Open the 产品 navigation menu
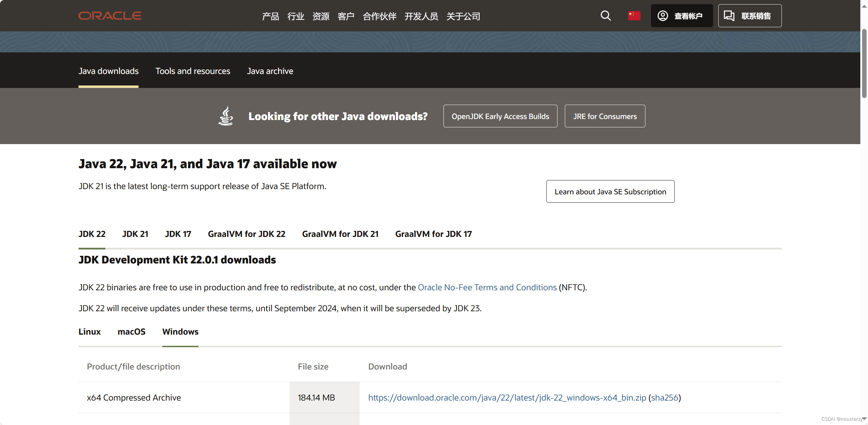 [270, 16]
